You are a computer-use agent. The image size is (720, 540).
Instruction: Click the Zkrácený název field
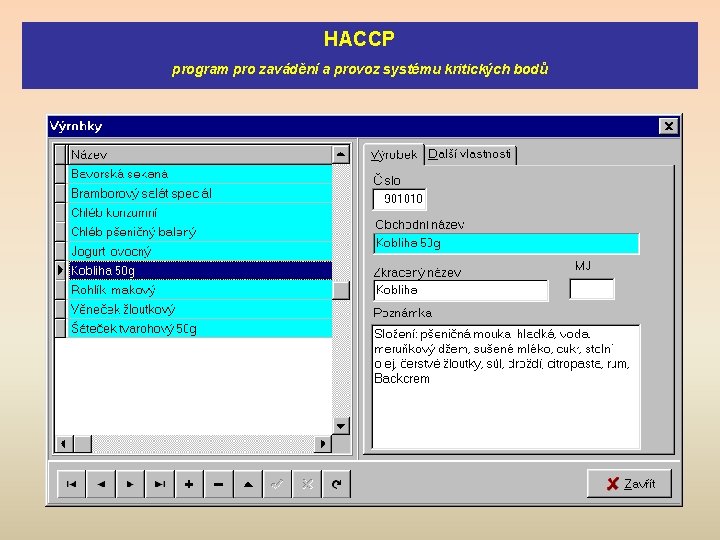[461, 290]
